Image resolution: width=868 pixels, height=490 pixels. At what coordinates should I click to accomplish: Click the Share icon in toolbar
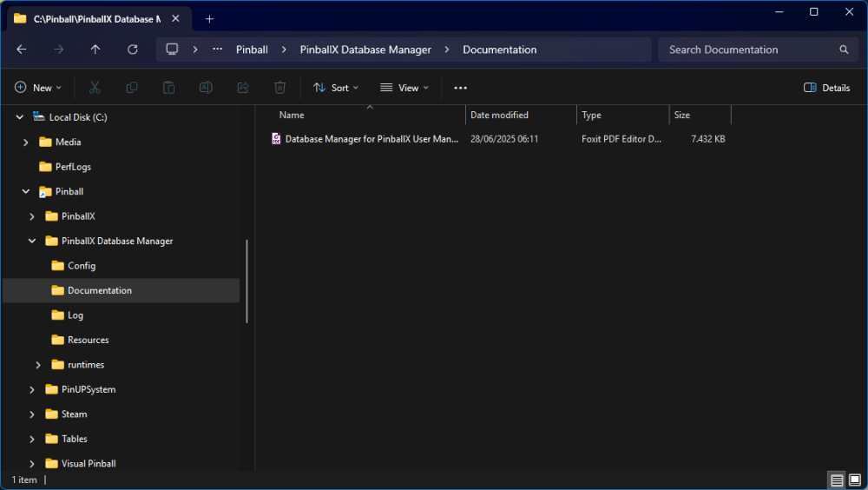[243, 88]
